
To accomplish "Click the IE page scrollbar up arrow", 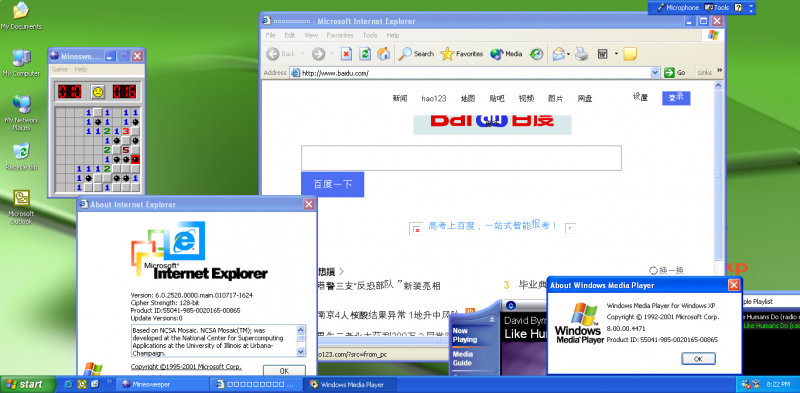I will 718,85.
